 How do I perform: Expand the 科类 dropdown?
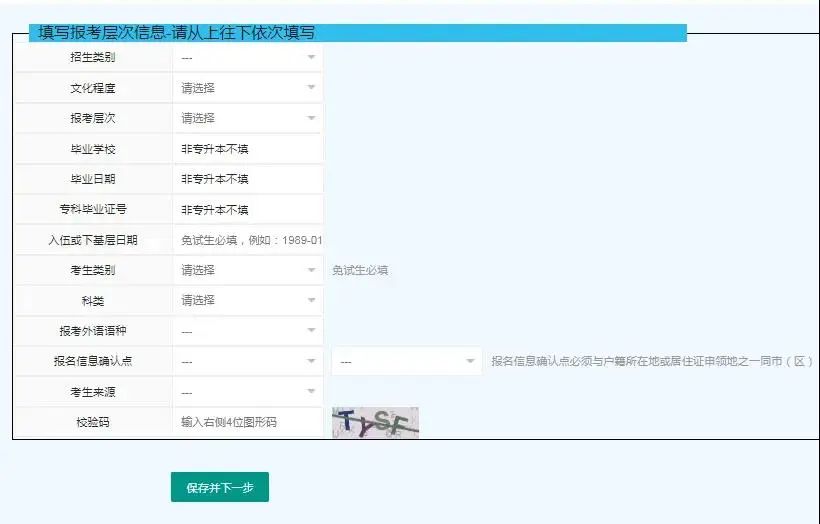247,300
